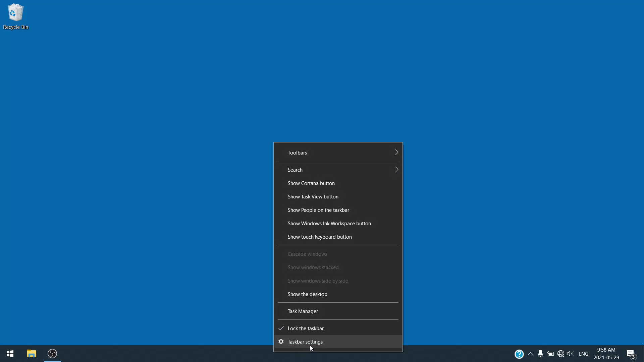Enable Show Task View button
The height and width of the screenshot is (362, 644).
[x=313, y=197]
